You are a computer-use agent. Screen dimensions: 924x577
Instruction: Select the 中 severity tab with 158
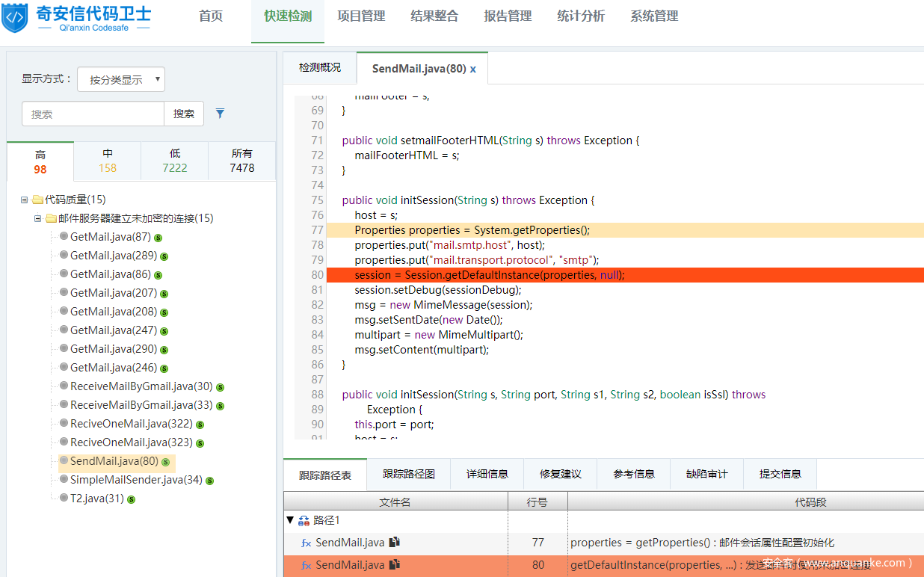click(x=108, y=161)
